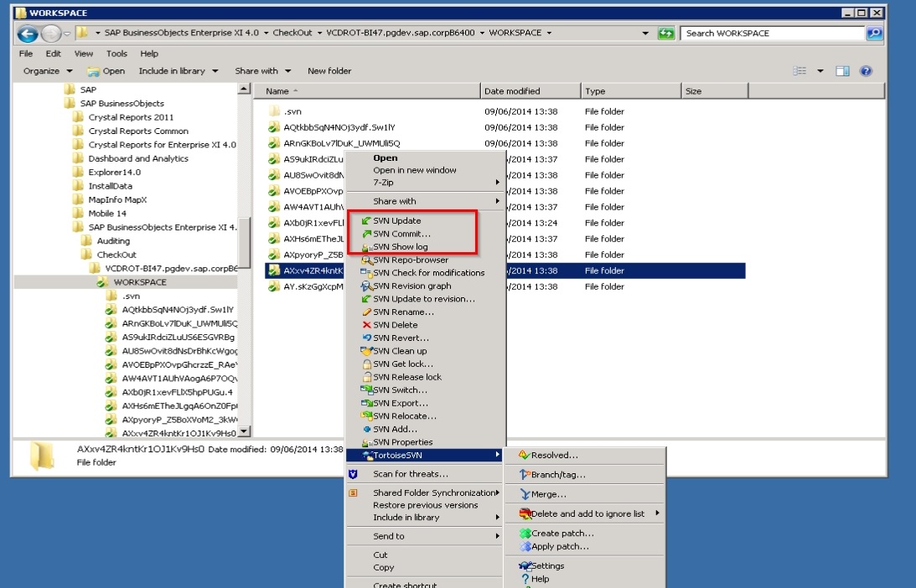Click the Scan for threats shield icon
916x588 pixels.
[353, 474]
